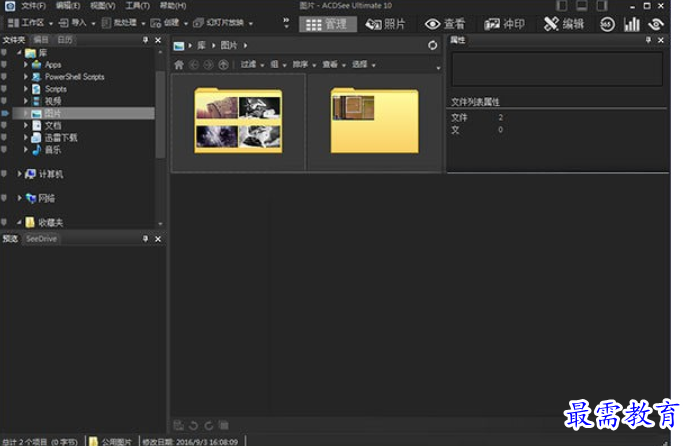
Task: Switch to 查看 (View) mode
Action: coord(445,24)
